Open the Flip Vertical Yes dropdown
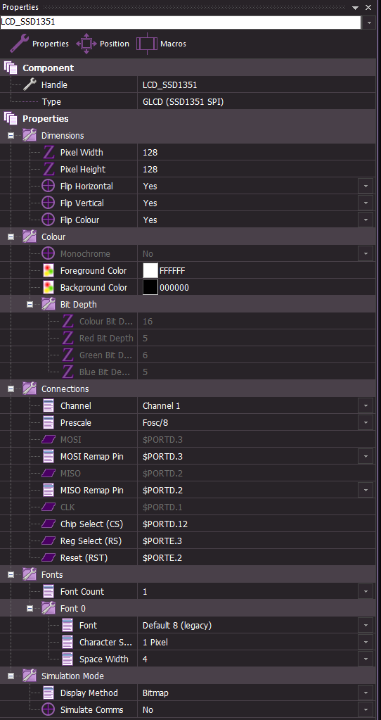 pyautogui.click(x=366, y=203)
